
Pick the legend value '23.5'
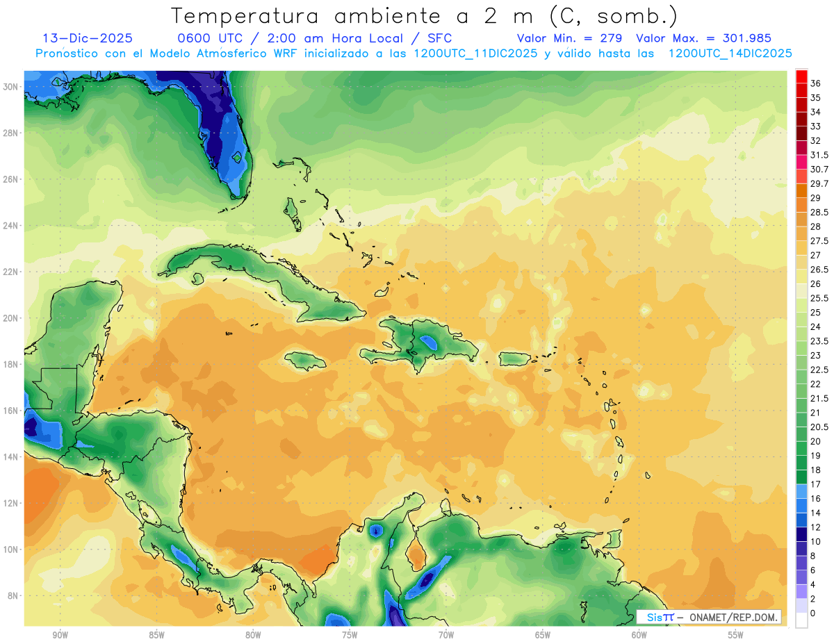pos(819,341)
